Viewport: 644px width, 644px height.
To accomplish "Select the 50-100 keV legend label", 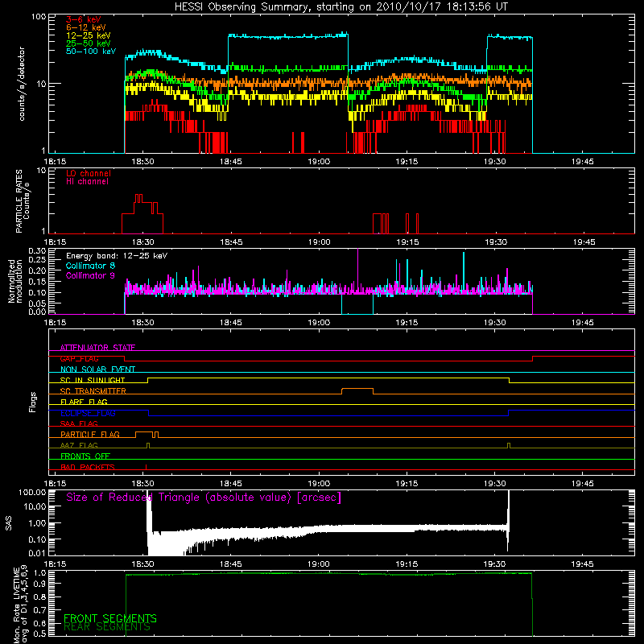I will 91,52.
